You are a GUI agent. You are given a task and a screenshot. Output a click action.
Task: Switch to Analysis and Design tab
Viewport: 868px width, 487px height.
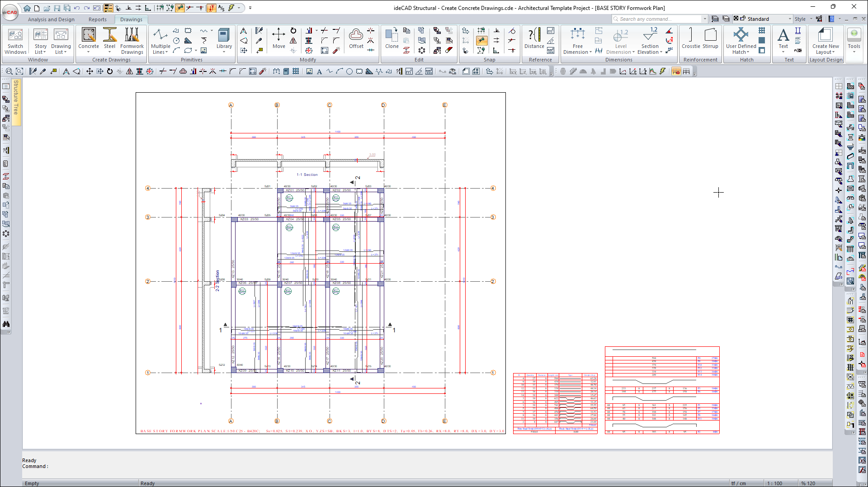tap(51, 19)
